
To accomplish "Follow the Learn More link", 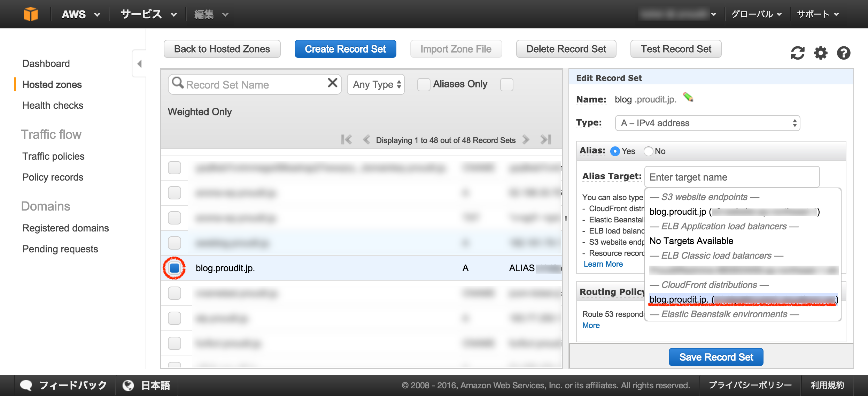I will 603,264.
